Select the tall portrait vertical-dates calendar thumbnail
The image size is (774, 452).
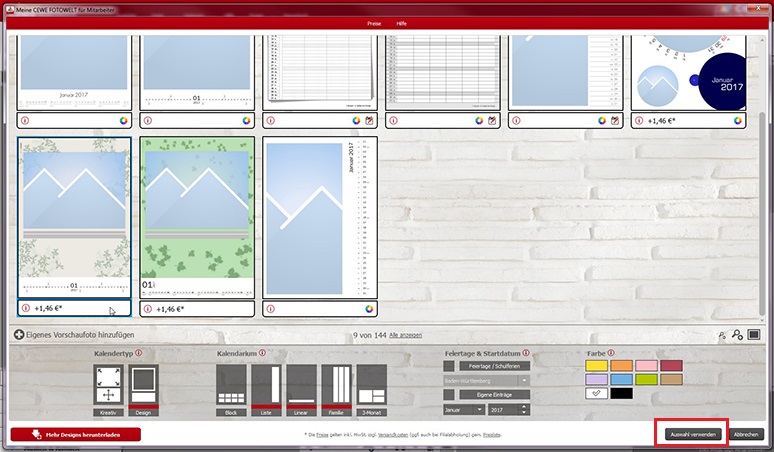(320, 217)
